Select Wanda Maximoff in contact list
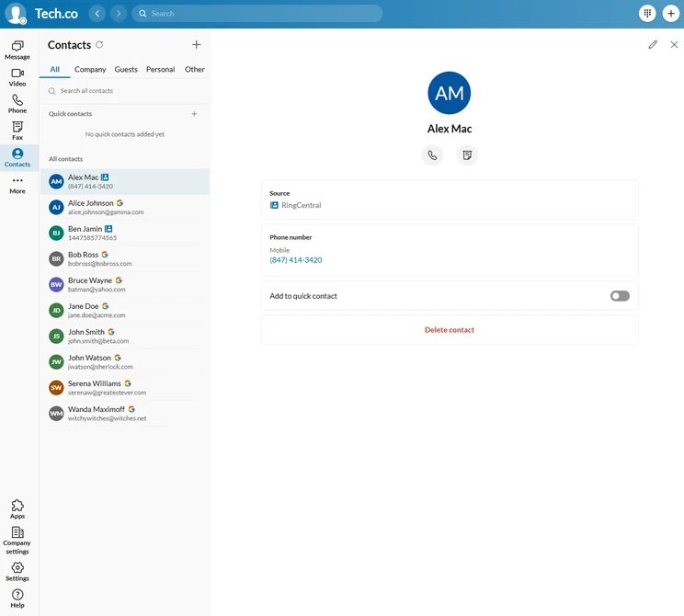 [x=125, y=413]
